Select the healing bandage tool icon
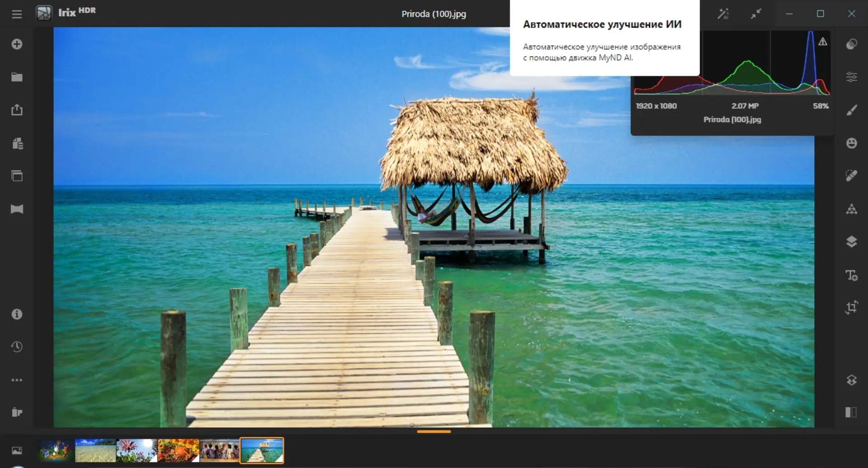Viewport: 868px width, 468px height. pyautogui.click(x=852, y=176)
